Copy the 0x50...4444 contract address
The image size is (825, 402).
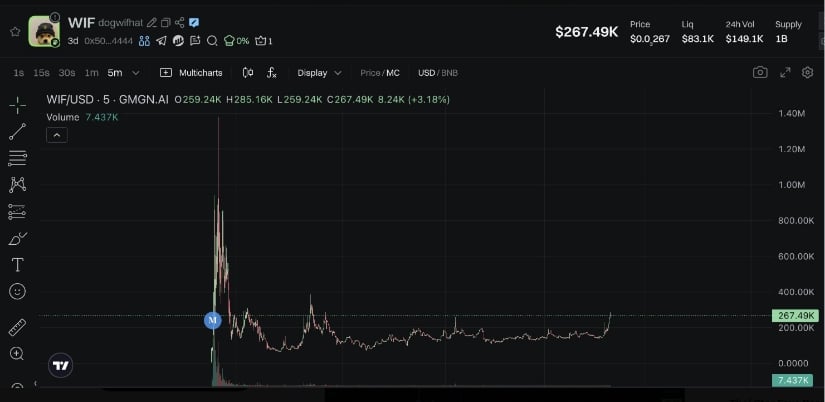[x=108, y=41]
